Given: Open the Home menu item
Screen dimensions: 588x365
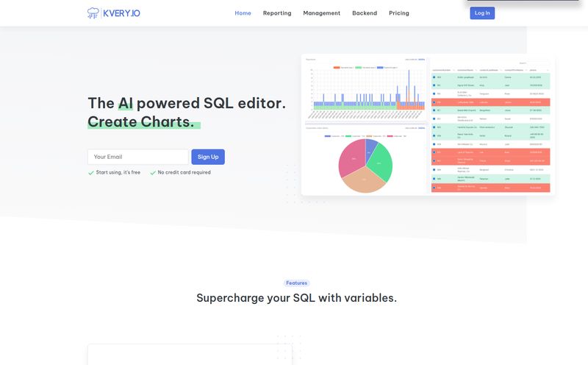Looking at the screenshot, I should pos(243,13).
